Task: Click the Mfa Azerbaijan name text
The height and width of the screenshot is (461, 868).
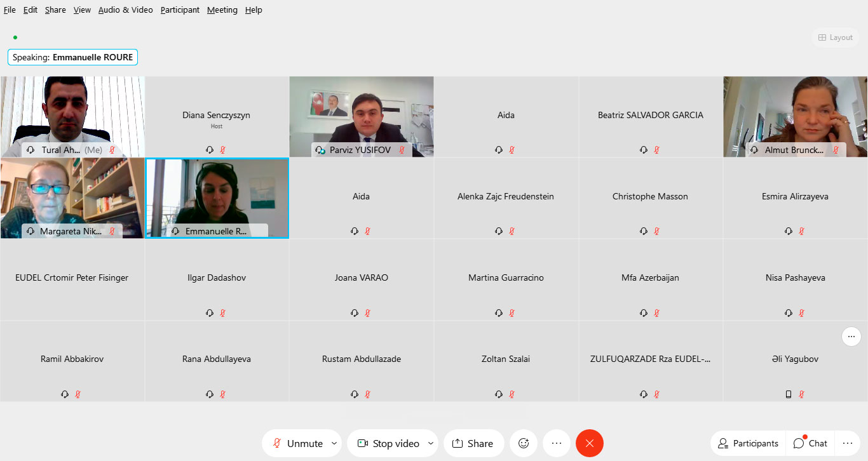Action: coord(650,277)
